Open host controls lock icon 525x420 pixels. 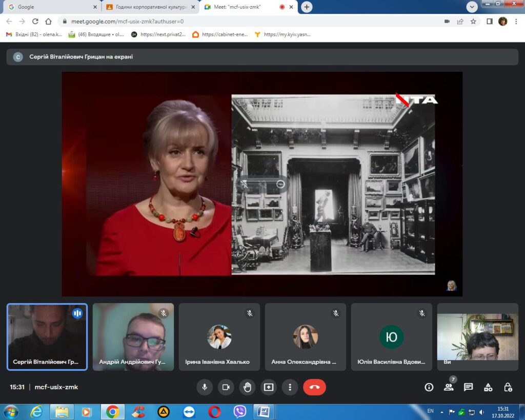click(x=508, y=387)
